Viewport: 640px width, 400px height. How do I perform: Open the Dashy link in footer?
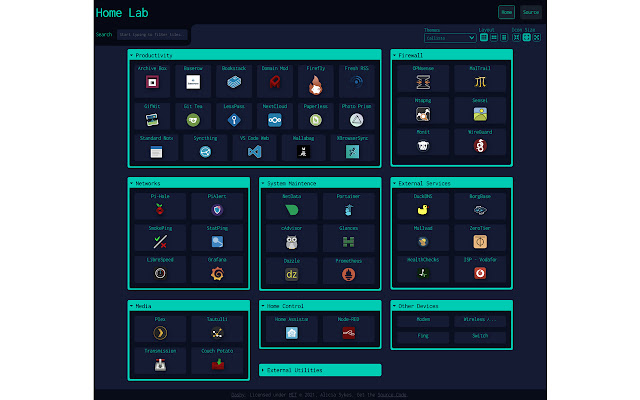238,395
